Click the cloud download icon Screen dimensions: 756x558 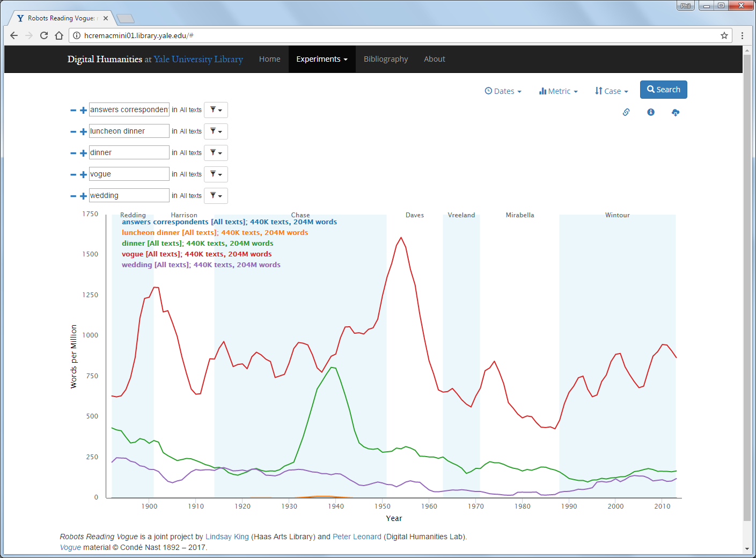click(x=676, y=112)
